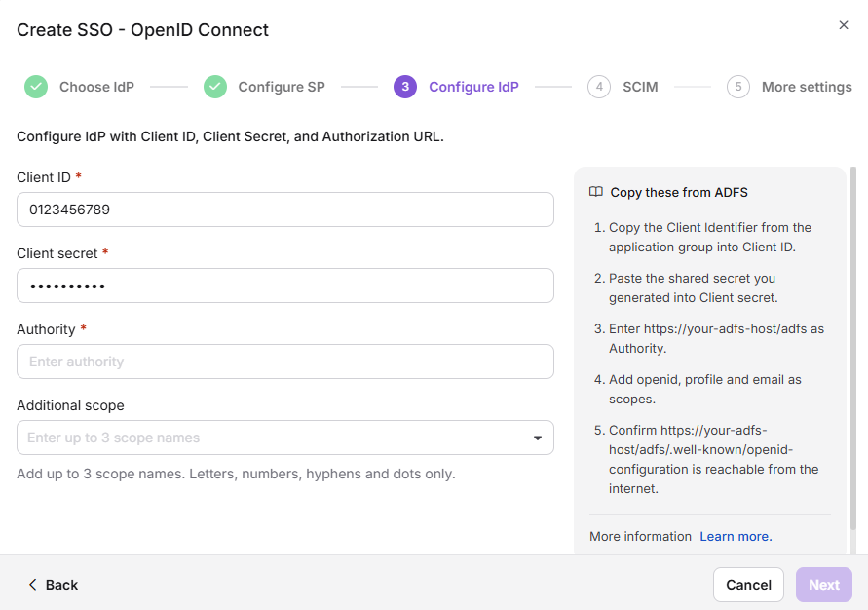Click the step 5 circle icon
This screenshot has height=610, width=868.
pyautogui.click(x=738, y=87)
